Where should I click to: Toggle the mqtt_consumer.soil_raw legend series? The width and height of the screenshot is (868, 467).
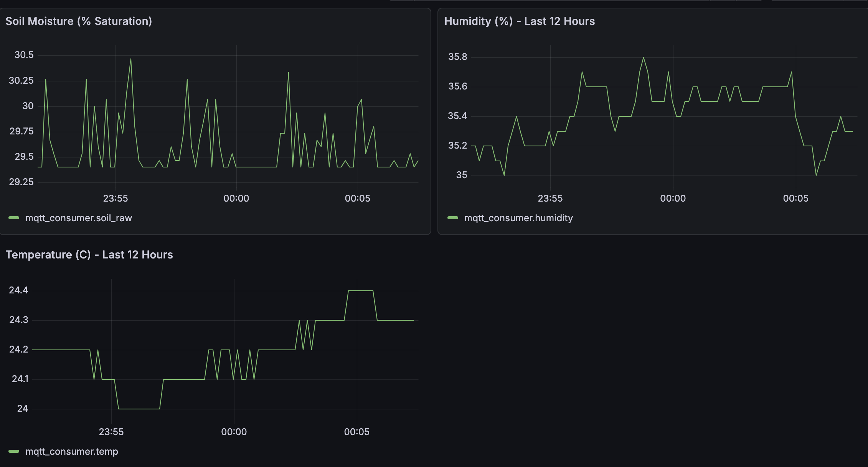(x=78, y=218)
